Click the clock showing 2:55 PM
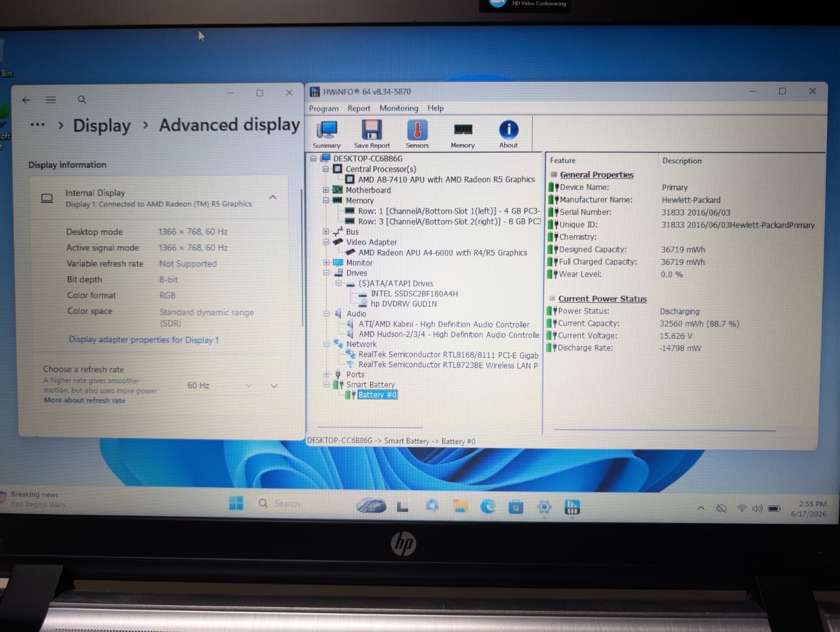The image size is (840, 632). (x=812, y=504)
